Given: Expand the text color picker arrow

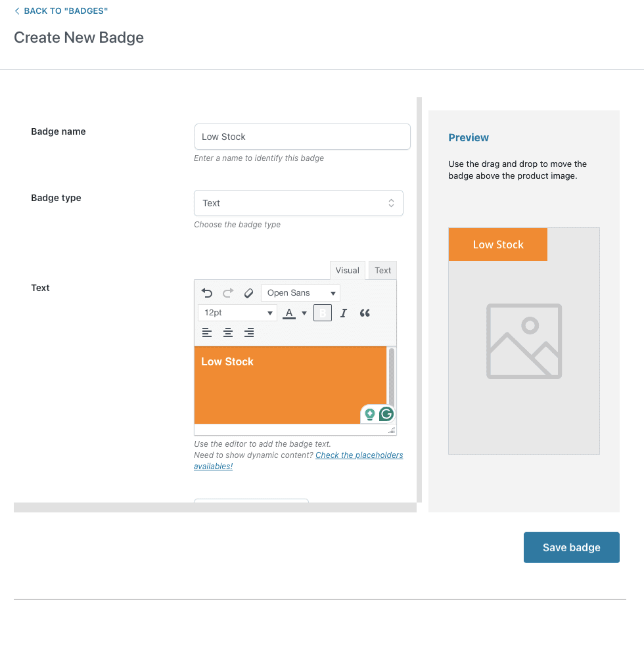Looking at the screenshot, I should [x=304, y=313].
